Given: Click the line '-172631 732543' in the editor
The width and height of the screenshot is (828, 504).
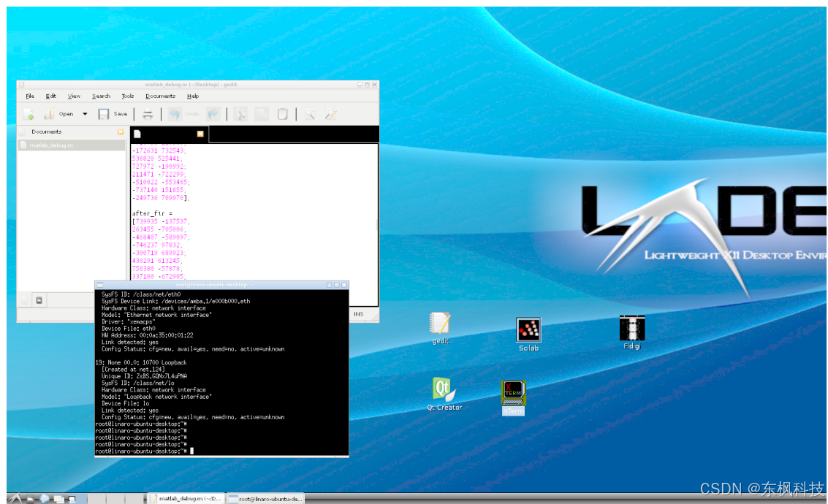Looking at the screenshot, I should click(x=159, y=150).
